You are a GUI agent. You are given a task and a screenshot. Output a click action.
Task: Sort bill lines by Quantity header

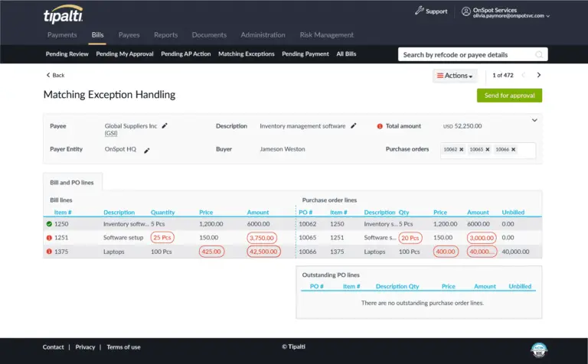[163, 213]
